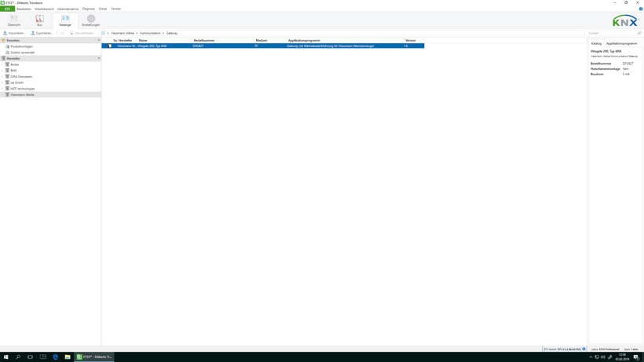
Task: Click ETS5 taskbar button
Action: (x=94, y=357)
